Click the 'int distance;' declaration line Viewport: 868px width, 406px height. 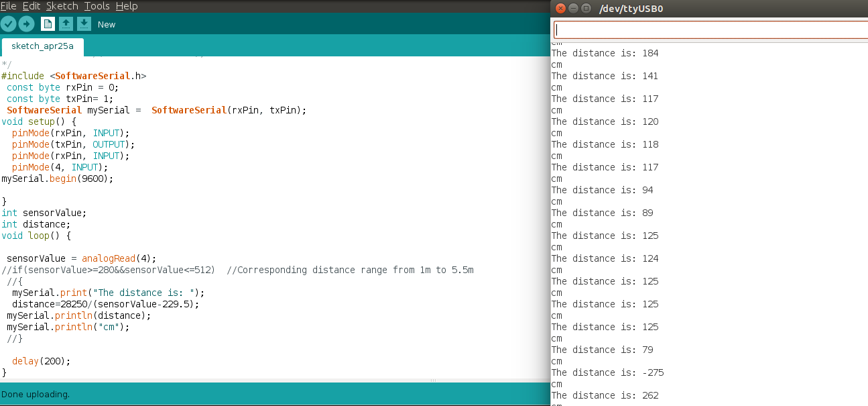click(x=36, y=224)
